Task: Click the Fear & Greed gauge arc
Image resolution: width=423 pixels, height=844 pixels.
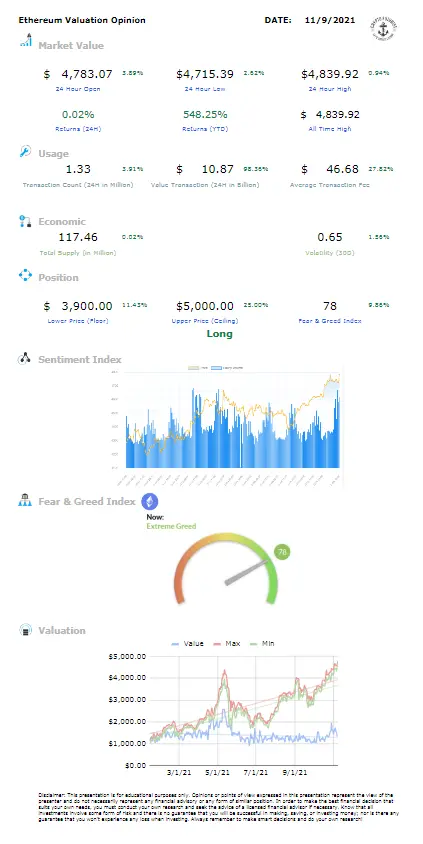Action: pos(226,568)
